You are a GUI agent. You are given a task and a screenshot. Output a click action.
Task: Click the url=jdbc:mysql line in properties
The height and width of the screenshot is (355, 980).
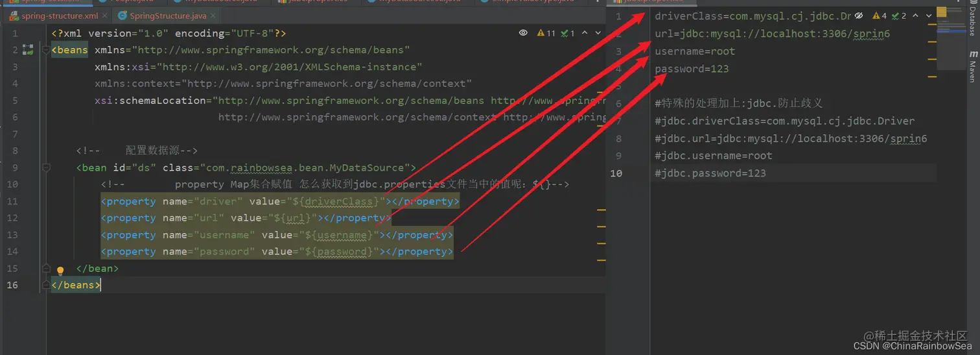(772, 34)
